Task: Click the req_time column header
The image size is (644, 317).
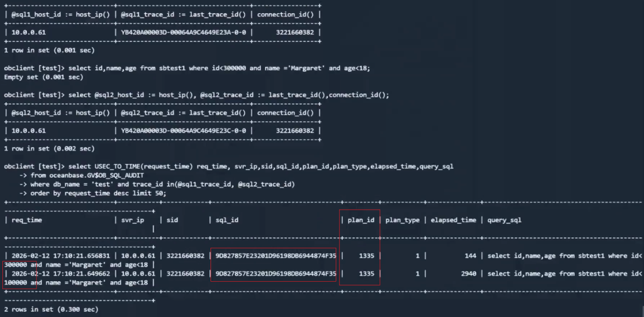Action: [27, 220]
